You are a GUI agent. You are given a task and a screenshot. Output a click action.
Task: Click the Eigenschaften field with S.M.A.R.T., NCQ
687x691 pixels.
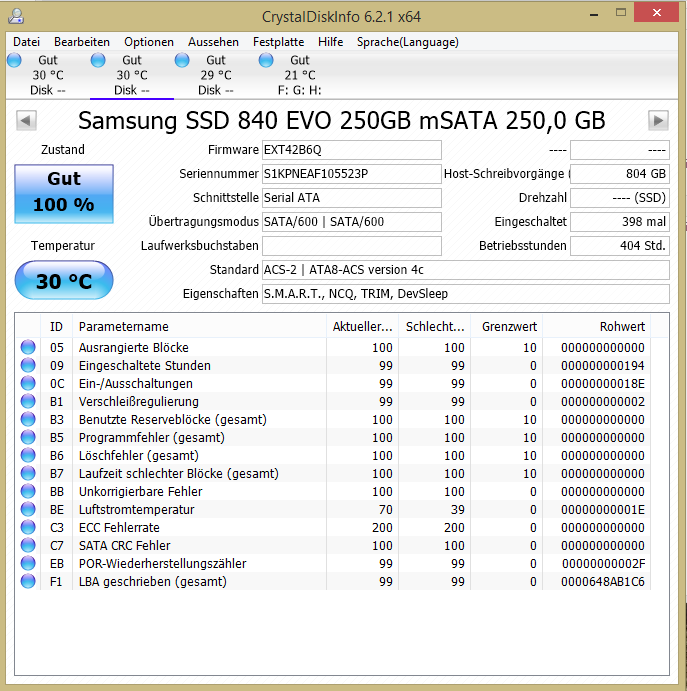pos(466,294)
